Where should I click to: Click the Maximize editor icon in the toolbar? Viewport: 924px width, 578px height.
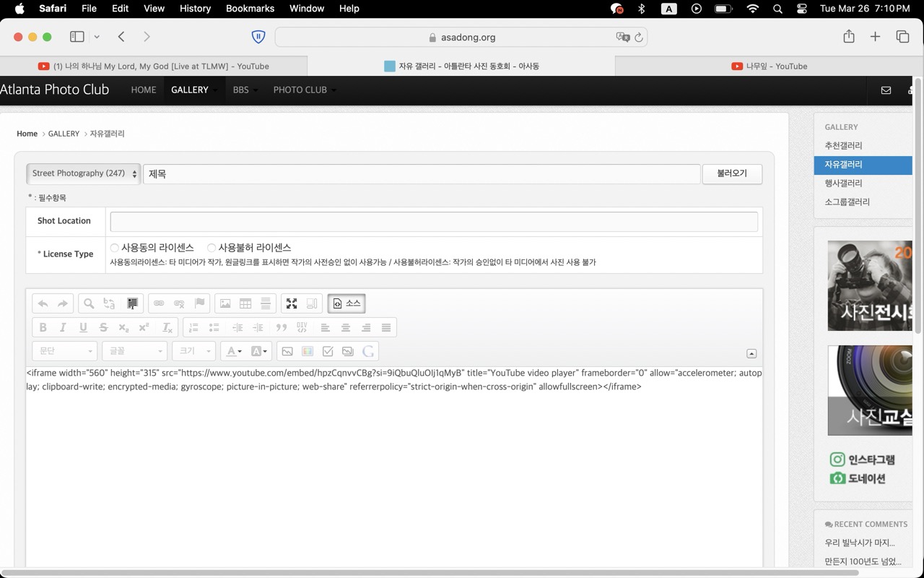coord(292,303)
